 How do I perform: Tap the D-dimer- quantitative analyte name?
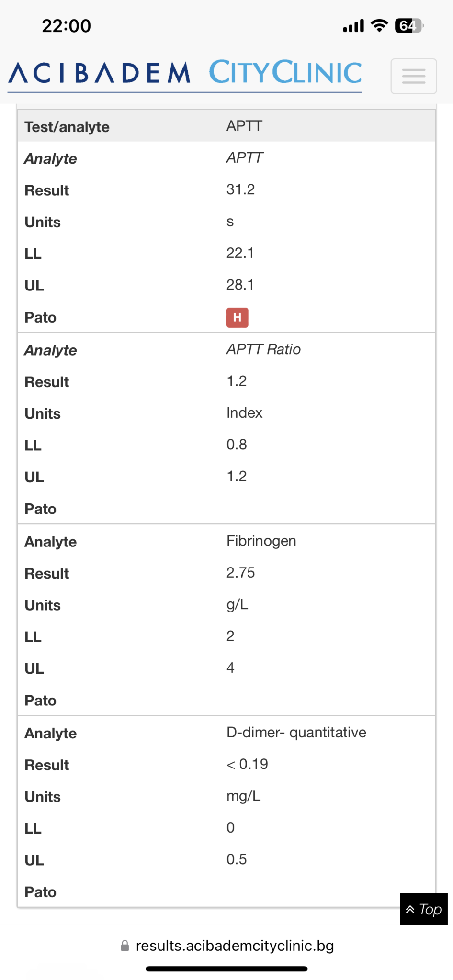coord(296,732)
